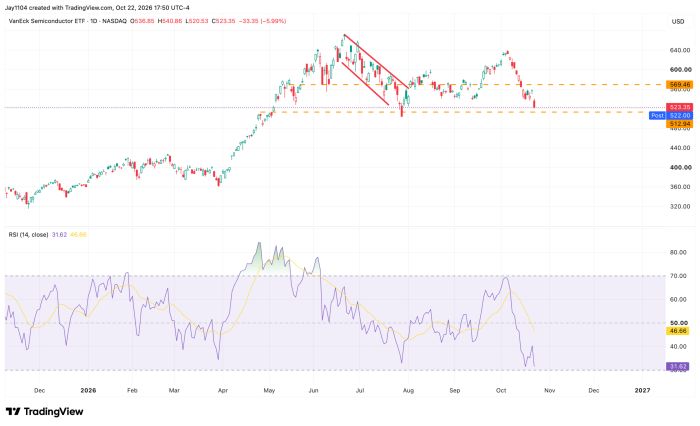Click the 360.00 price axis value
This screenshot has width=700, height=426.
pyautogui.click(x=680, y=187)
